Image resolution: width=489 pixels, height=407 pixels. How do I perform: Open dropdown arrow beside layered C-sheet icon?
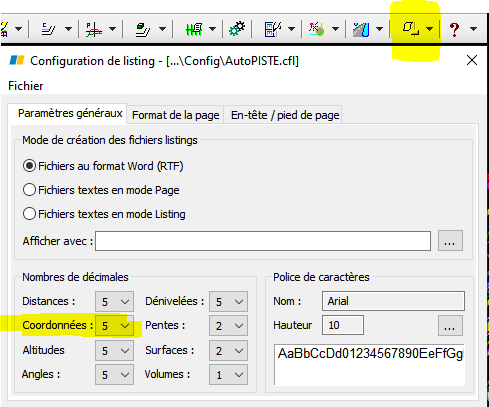(x=68, y=29)
